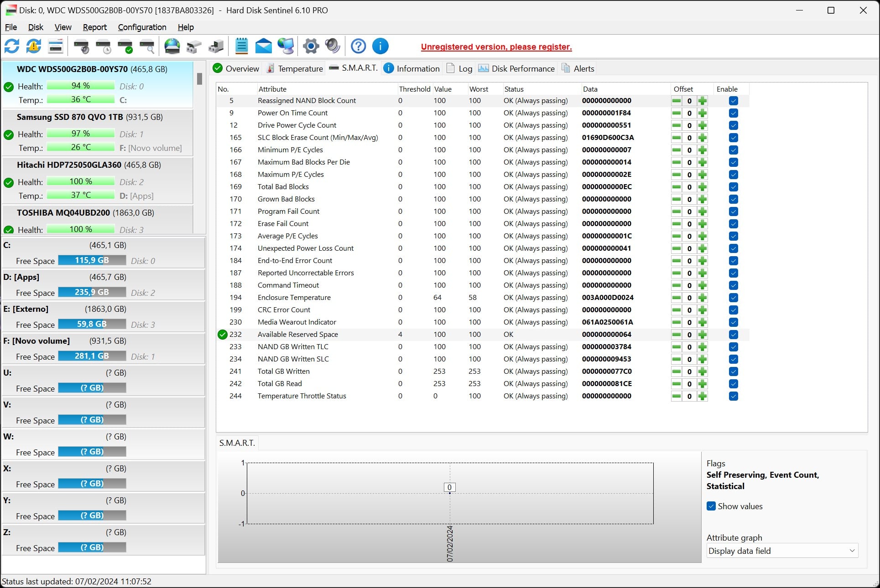Open the email notification icon

point(263,46)
